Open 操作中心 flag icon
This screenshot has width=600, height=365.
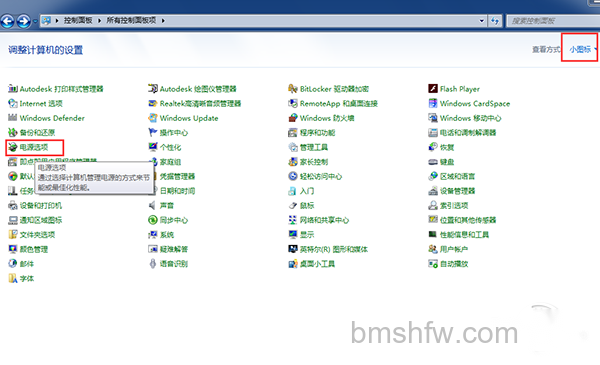coord(153,132)
